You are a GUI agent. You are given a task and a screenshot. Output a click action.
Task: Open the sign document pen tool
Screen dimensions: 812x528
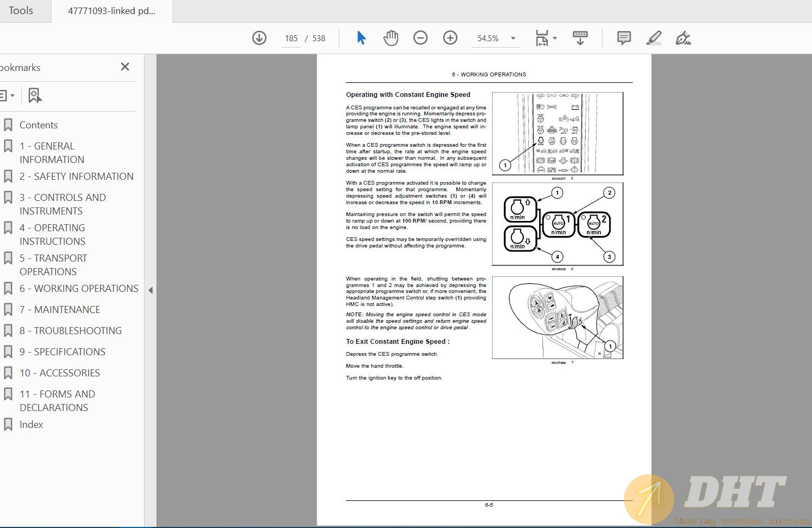(x=683, y=38)
